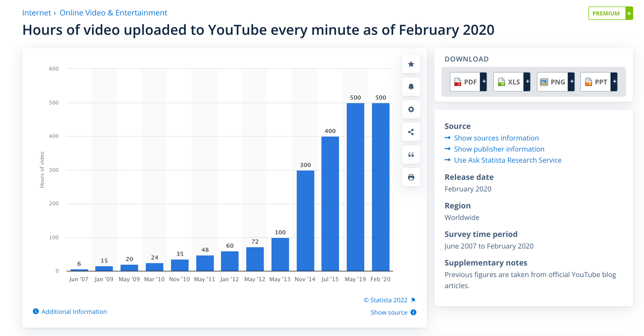
Task: Click the PDF file icon
Action: tap(458, 82)
